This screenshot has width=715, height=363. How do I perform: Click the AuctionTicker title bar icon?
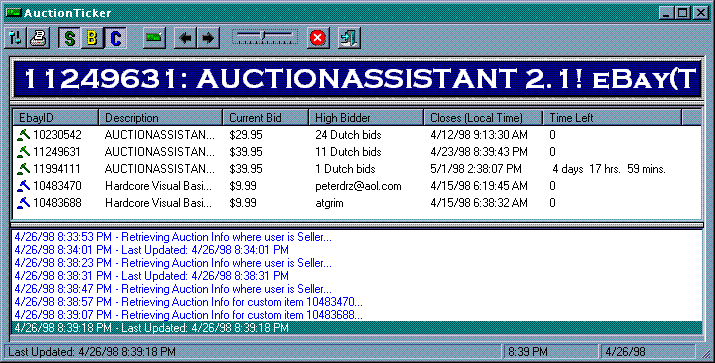pos(14,12)
